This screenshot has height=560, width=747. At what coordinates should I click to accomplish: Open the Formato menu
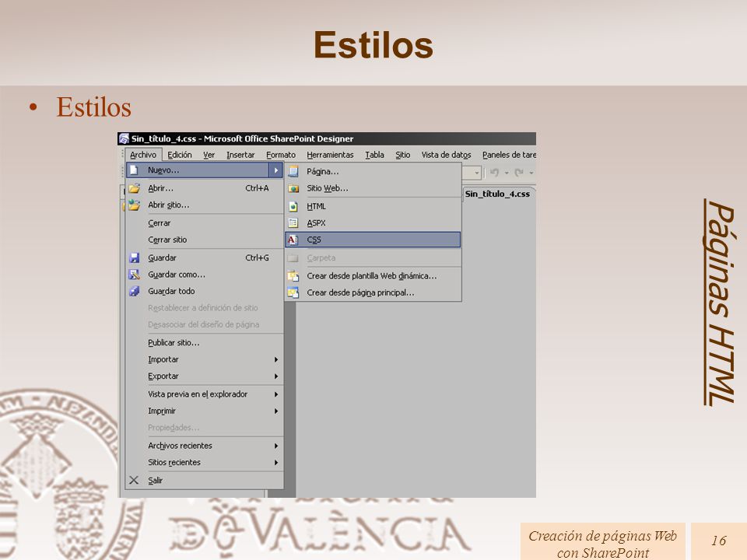[281, 155]
